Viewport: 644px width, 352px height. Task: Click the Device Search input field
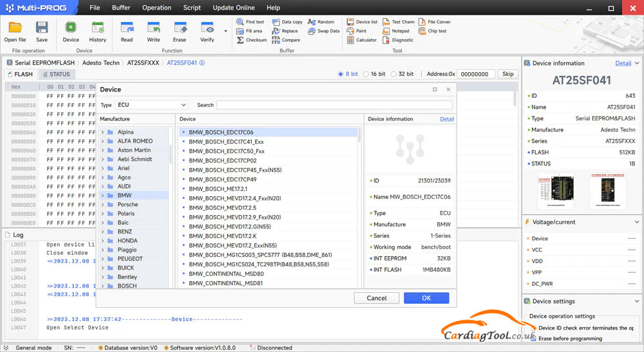[334, 105]
